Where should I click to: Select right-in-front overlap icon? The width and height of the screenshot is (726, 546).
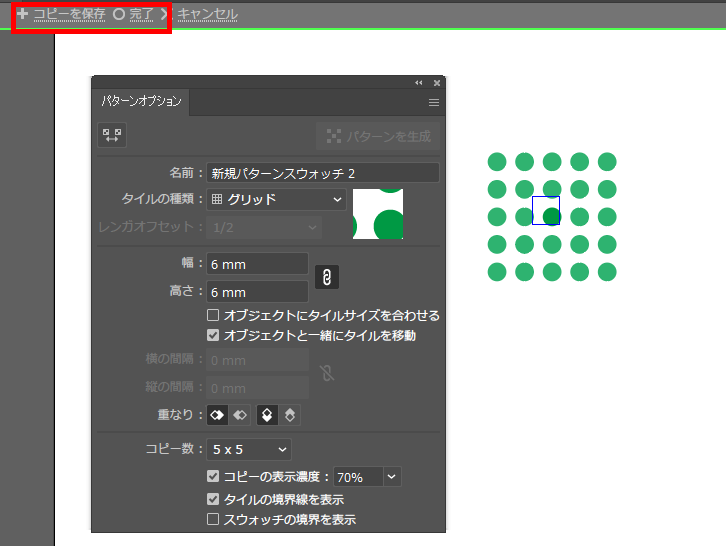coord(240,415)
